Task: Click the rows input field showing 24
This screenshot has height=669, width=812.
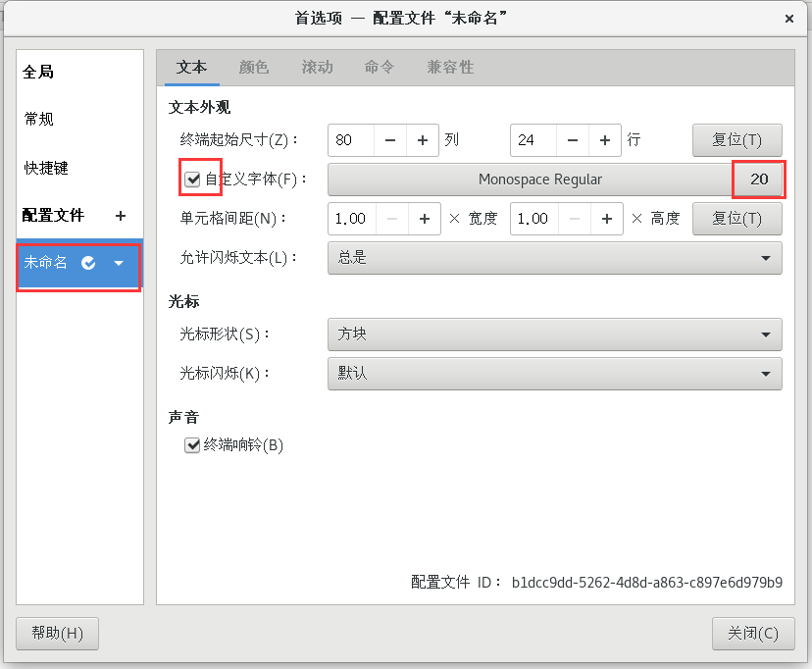Action: coord(533,140)
